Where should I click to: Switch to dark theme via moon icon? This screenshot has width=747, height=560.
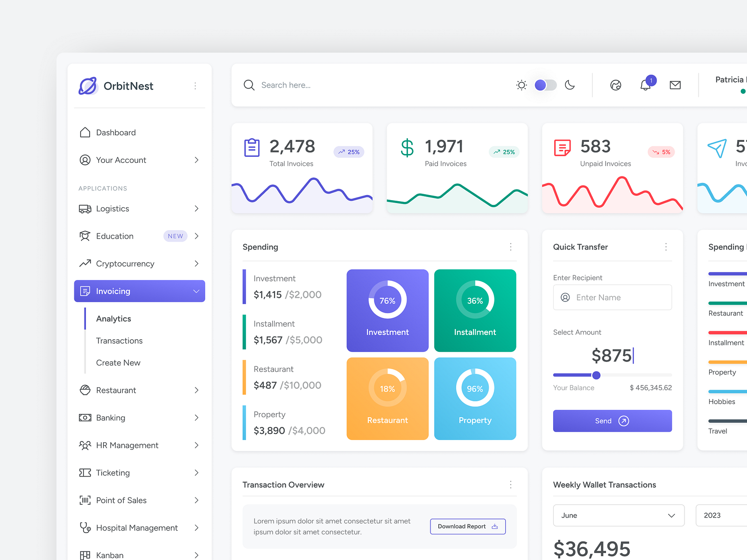point(570,85)
